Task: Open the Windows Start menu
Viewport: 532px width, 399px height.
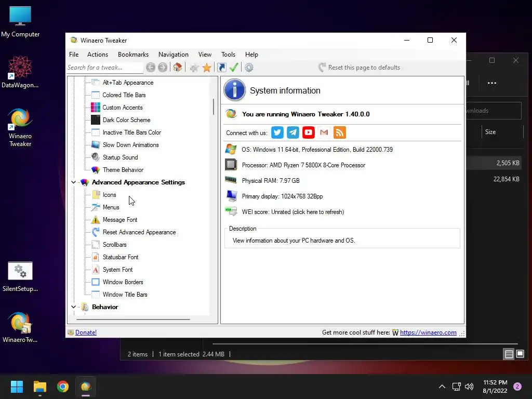Action: pyautogui.click(x=17, y=387)
